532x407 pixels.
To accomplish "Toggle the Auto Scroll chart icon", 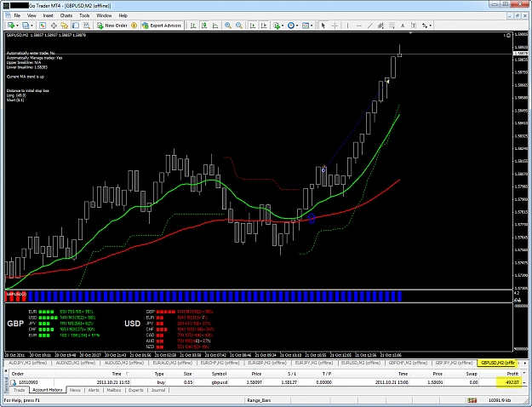I will (x=253, y=26).
